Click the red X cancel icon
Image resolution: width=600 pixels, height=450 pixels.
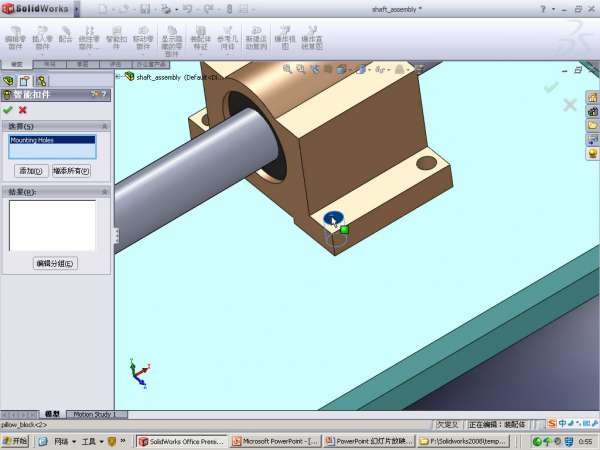pos(22,109)
